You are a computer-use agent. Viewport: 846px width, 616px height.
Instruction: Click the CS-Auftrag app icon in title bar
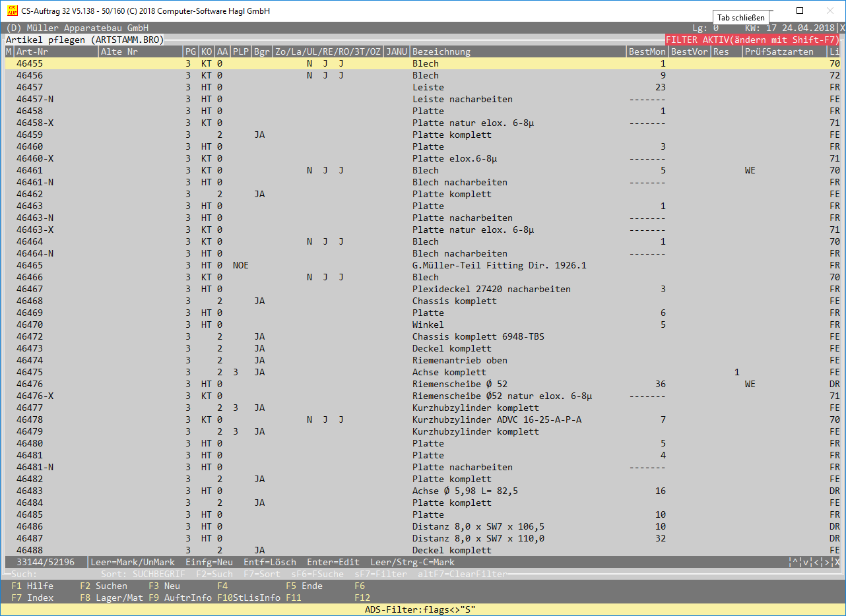[11, 11]
